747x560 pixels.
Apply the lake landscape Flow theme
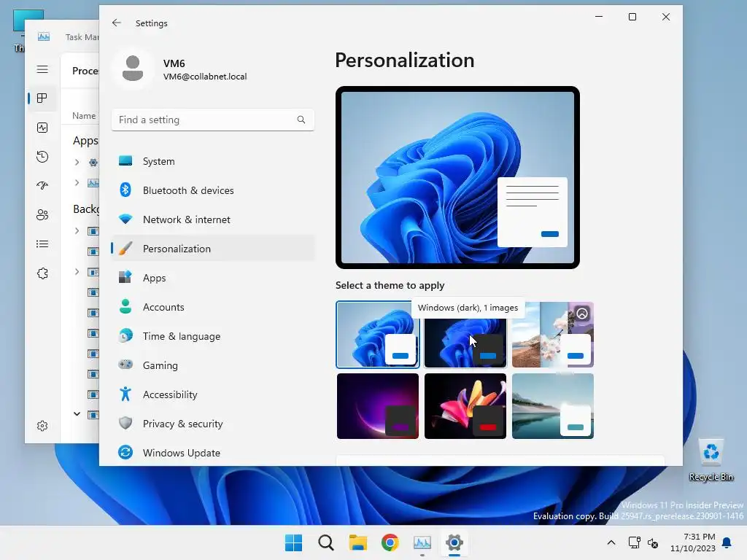[553, 406]
